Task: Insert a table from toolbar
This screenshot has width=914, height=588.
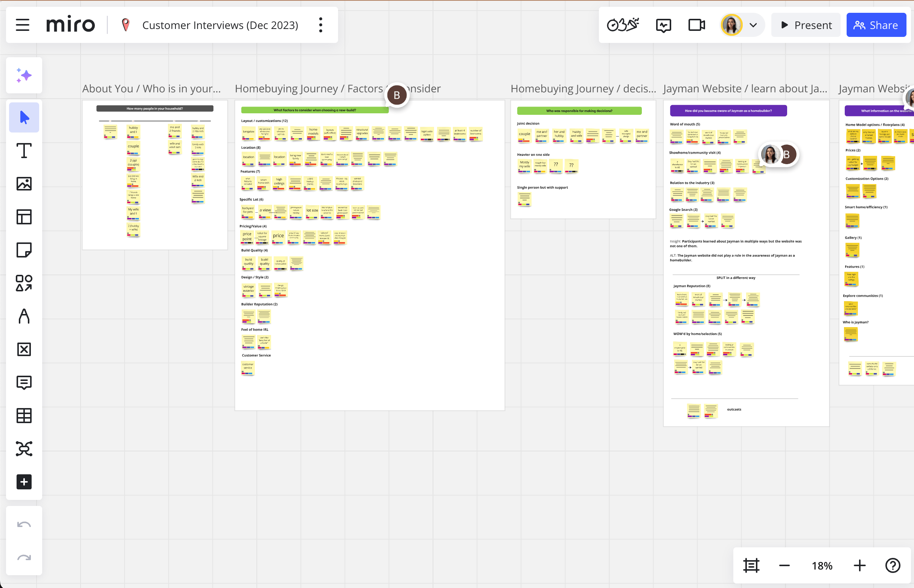Action: click(x=24, y=416)
